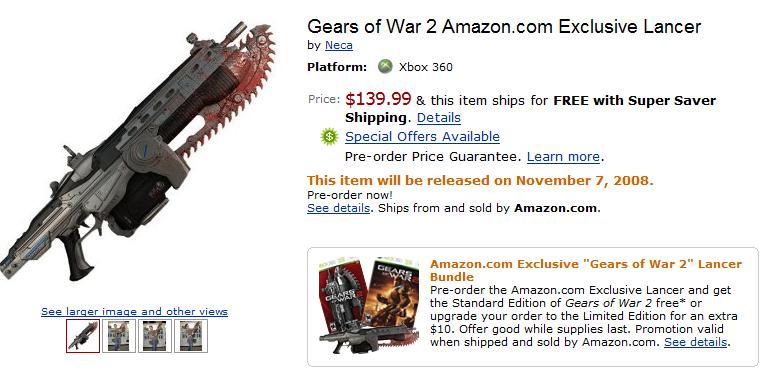
Task: Click the $139.99 price text
Action: 378,99
